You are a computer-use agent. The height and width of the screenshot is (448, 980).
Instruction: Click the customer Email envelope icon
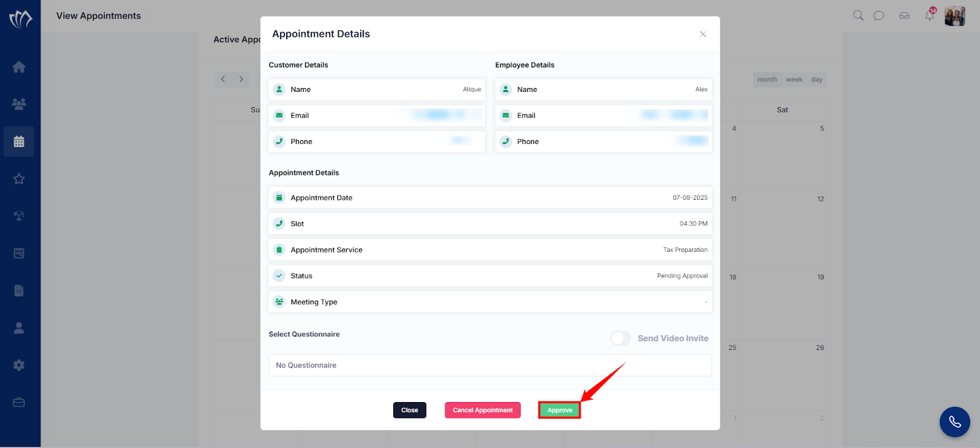pyautogui.click(x=279, y=115)
